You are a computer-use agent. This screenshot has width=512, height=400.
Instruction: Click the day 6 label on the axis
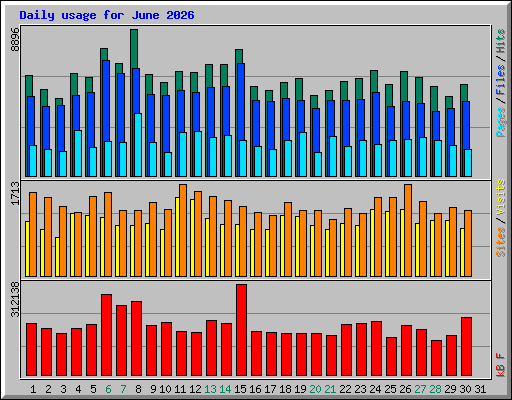point(108,389)
